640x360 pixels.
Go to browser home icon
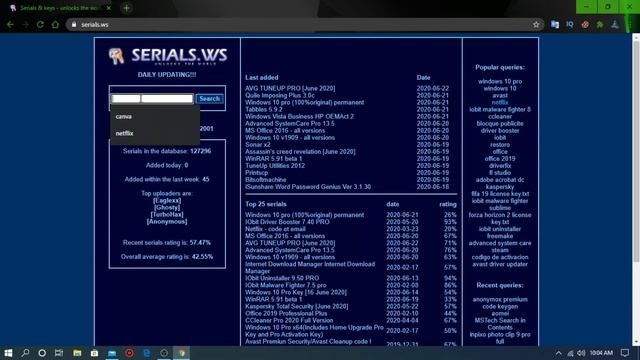[x=55, y=25]
